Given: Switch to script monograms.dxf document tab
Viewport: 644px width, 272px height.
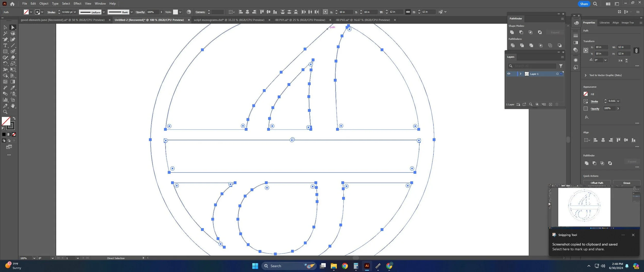Looking at the screenshot, I should tap(229, 20).
